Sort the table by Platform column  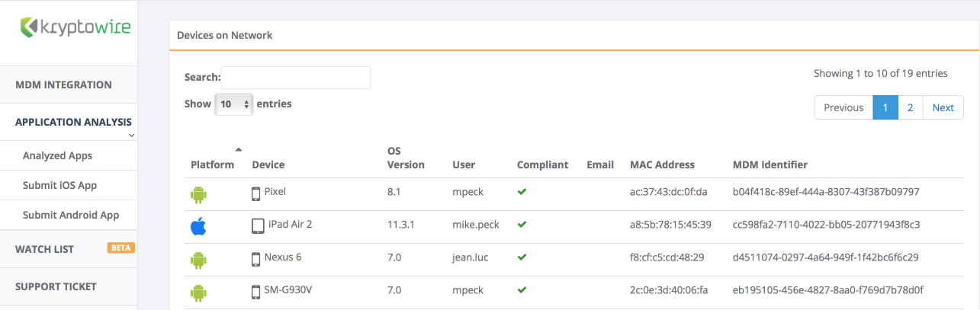click(x=212, y=165)
